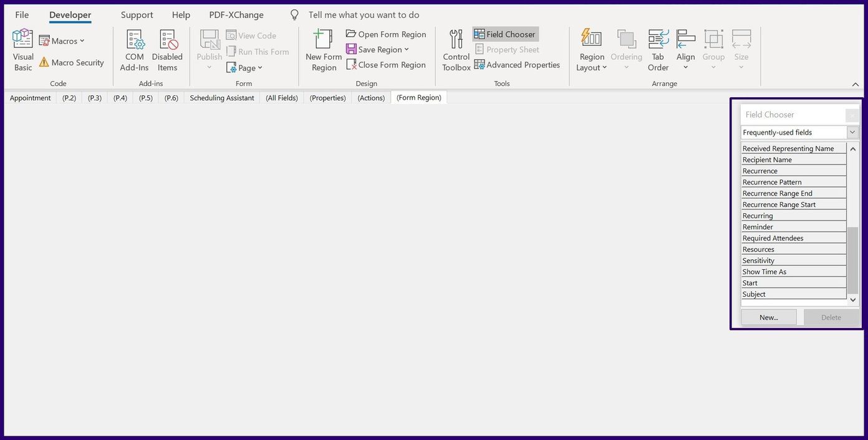Click the New button in Field Chooser

768,317
